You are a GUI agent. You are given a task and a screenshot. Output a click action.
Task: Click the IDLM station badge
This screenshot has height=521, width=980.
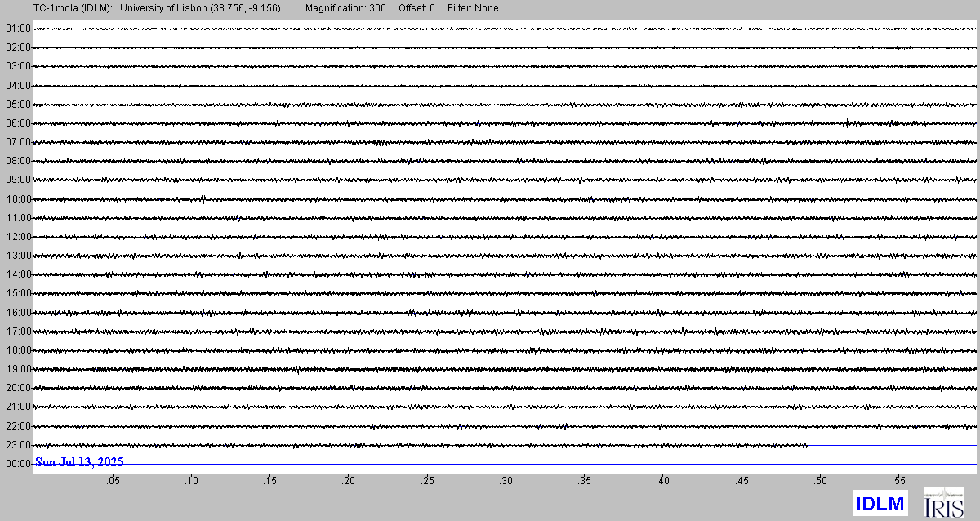coord(880,503)
